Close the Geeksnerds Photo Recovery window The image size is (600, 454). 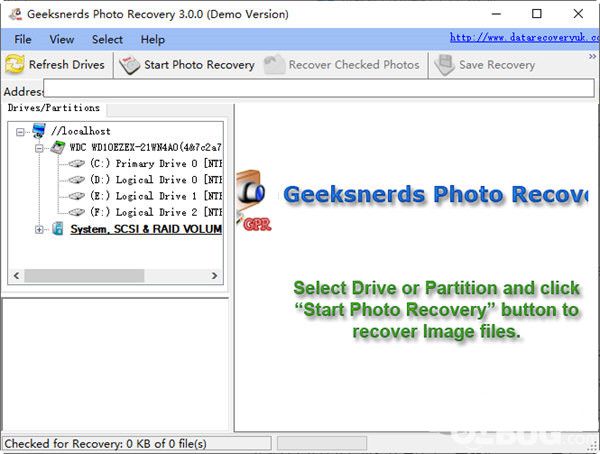[x=578, y=14]
